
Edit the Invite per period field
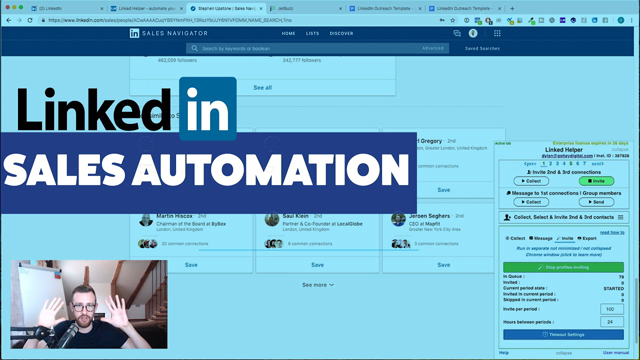pos(611,309)
